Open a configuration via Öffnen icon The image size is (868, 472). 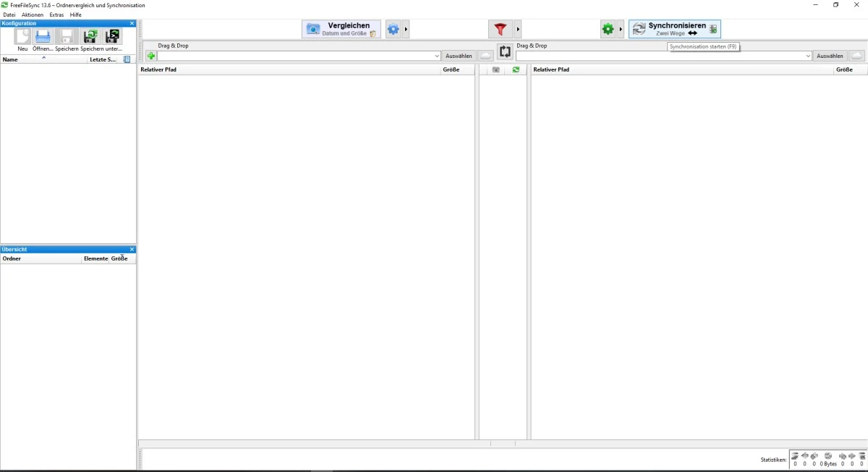(x=43, y=36)
